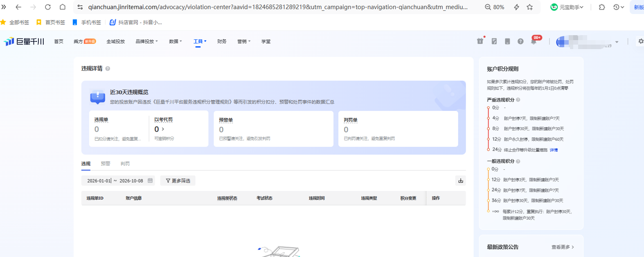This screenshot has width=644, height=257.
Task: Open the 抖店官网 bookmark
Action: (136, 23)
